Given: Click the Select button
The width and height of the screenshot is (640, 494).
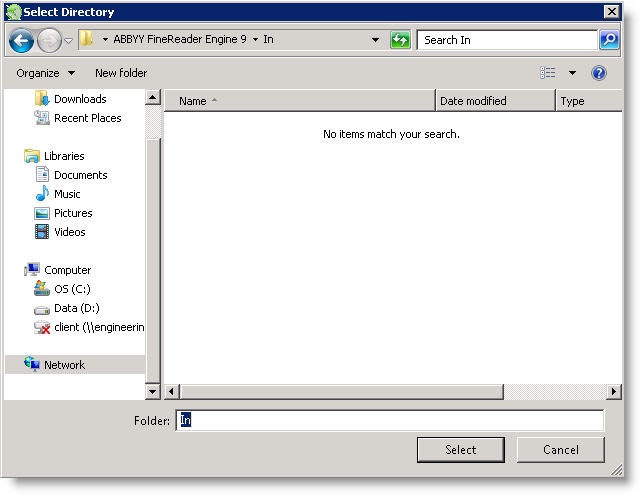Looking at the screenshot, I should [x=460, y=449].
